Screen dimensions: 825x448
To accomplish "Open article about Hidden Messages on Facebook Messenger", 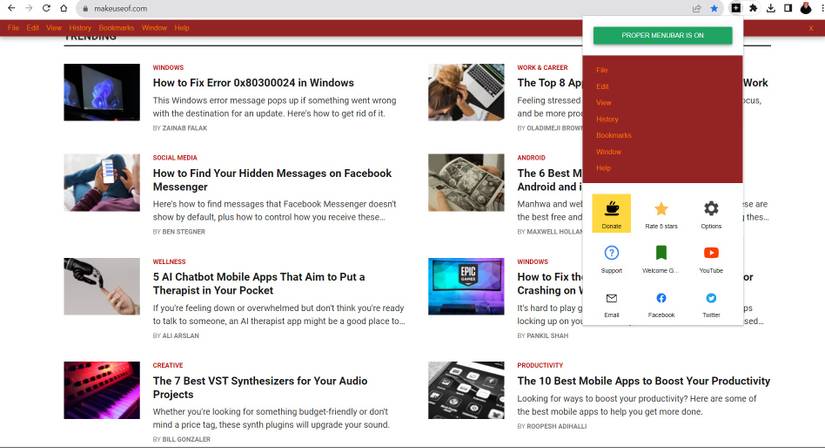I will point(272,180).
